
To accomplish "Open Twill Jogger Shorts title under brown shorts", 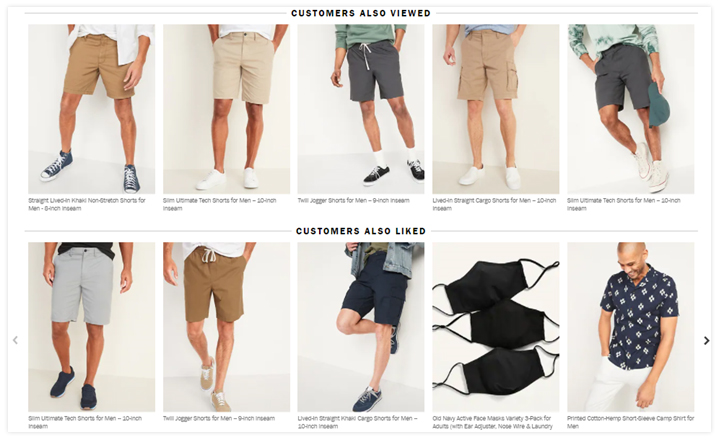I will (219, 418).
